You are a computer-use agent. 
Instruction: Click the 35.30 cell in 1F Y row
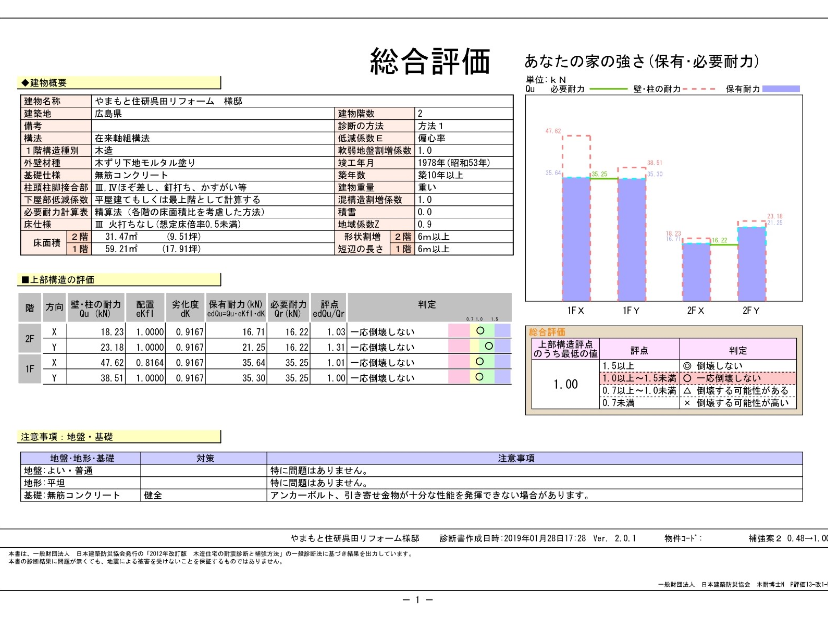253,378
